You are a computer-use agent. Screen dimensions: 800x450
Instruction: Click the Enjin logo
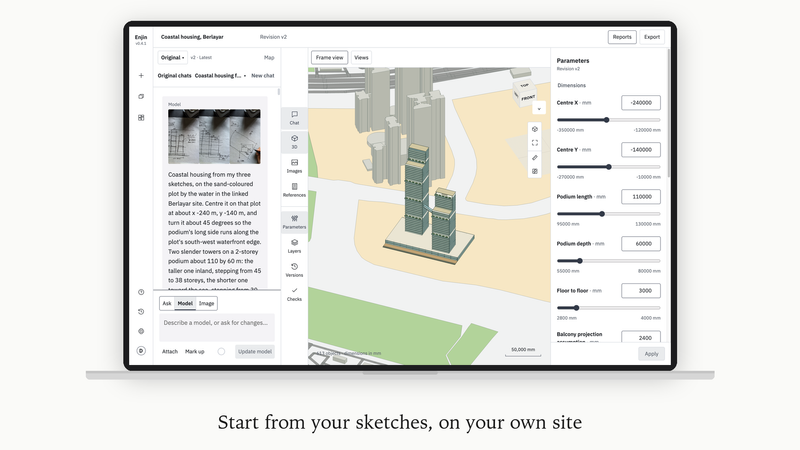[141, 39]
